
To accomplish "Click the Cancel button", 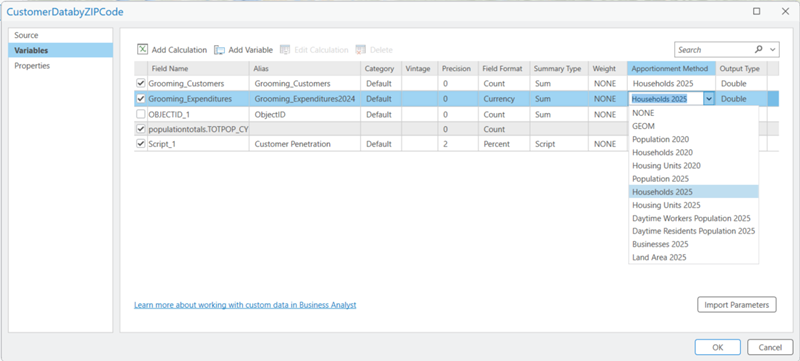I will (770, 347).
